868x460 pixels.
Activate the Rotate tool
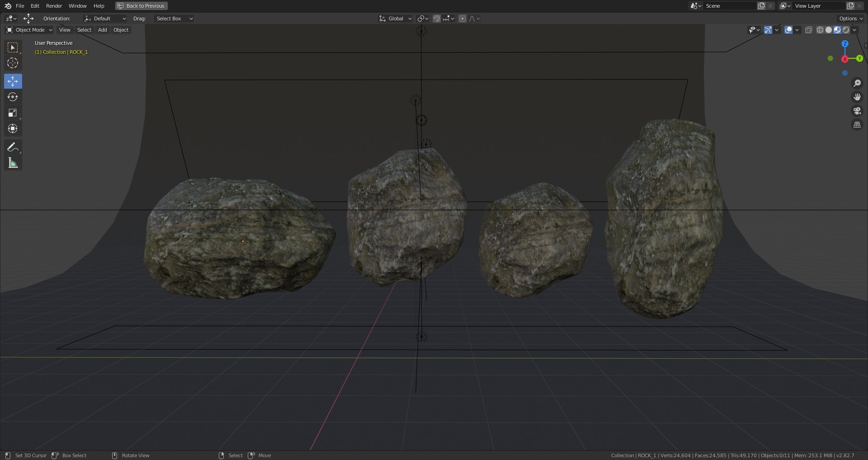13,97
